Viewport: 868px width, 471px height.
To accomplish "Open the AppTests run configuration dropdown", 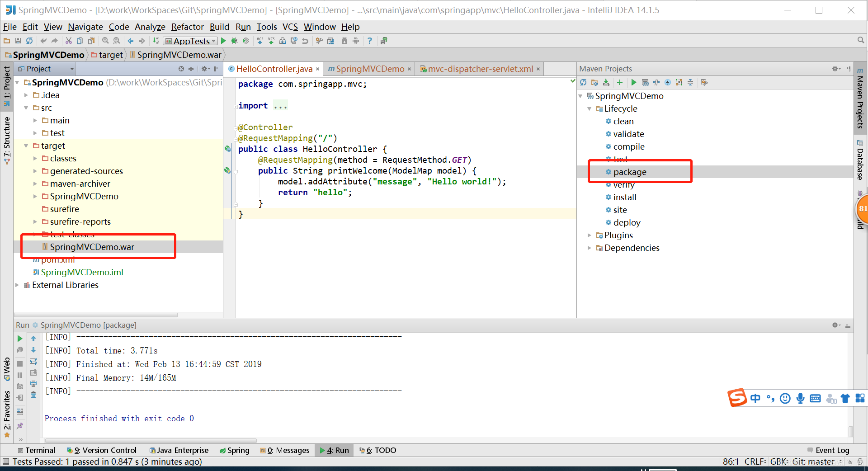I will pyautogui.click(x=191, y=41).
